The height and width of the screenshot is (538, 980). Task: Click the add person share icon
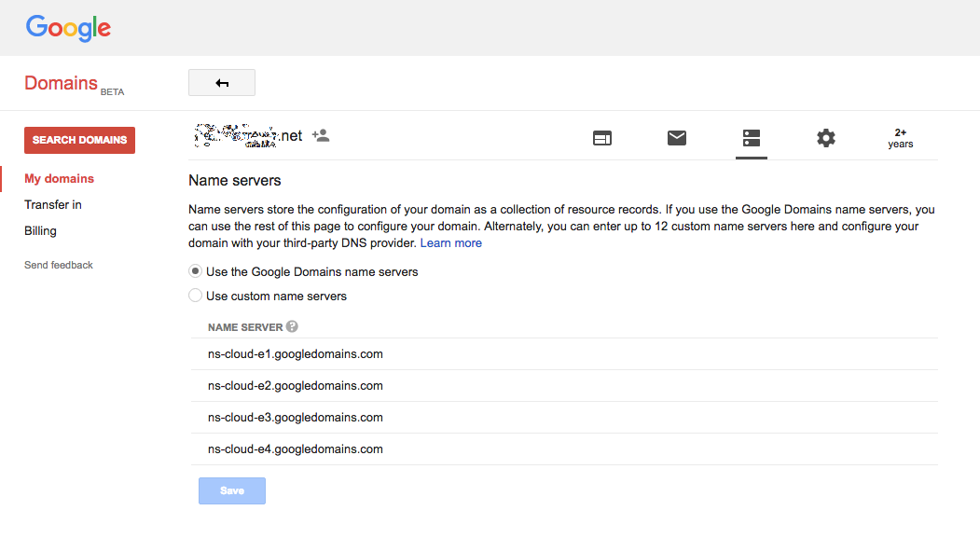(321, 135)
